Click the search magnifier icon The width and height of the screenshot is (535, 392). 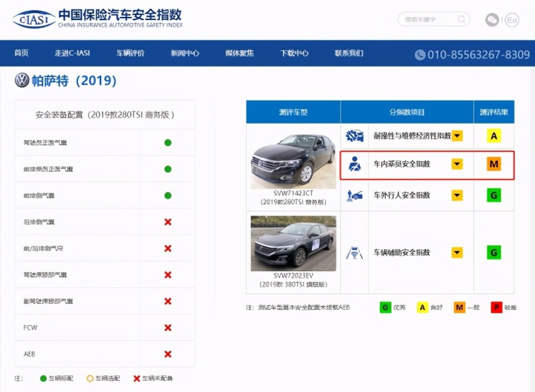[462, 19]
